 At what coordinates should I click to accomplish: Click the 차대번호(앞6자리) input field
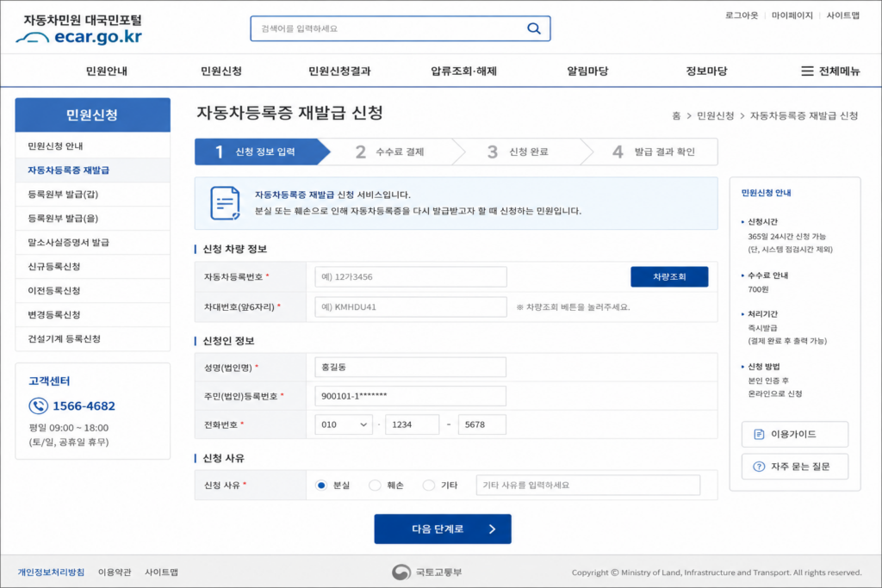coord(411,307)
